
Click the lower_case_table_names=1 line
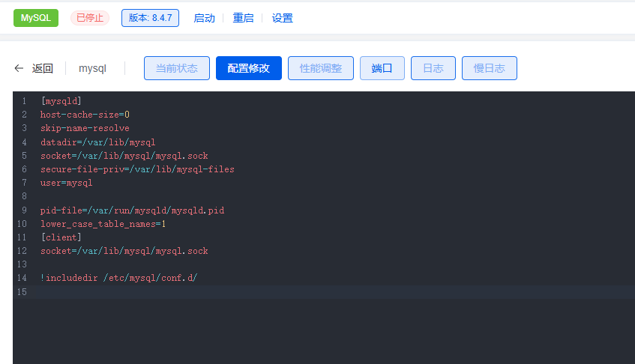(x=103, y=224)
